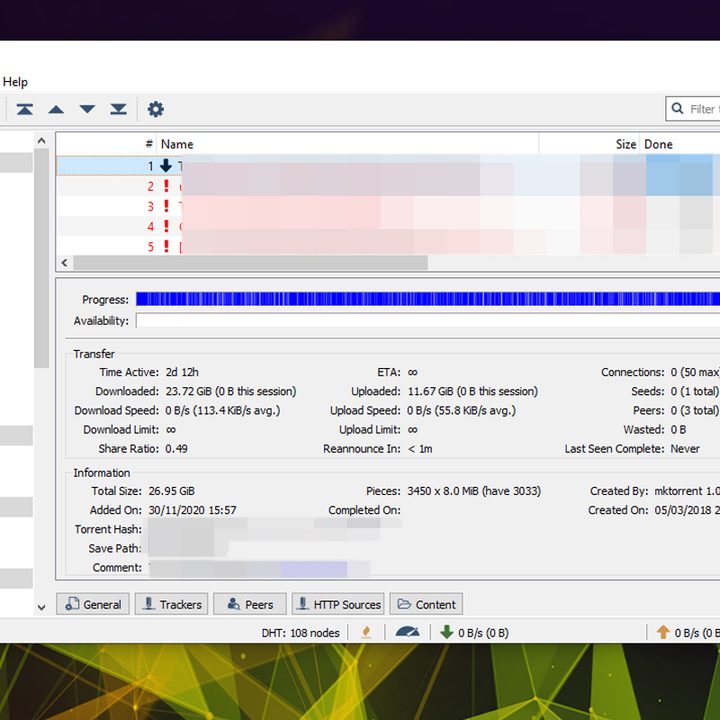The image size is (720, 720).
Task: Open the Help menu
Action: [15, 82]
